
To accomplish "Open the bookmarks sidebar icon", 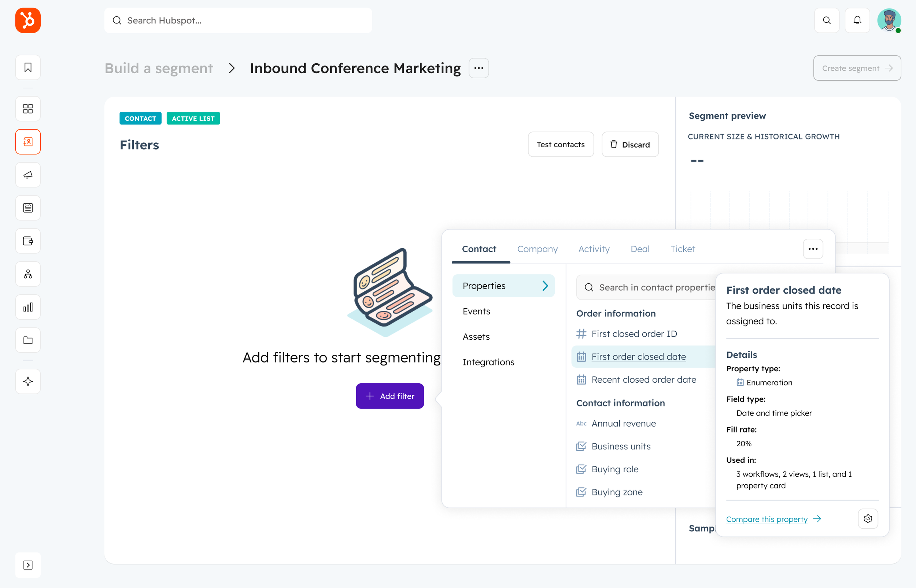I will [28, 68].
